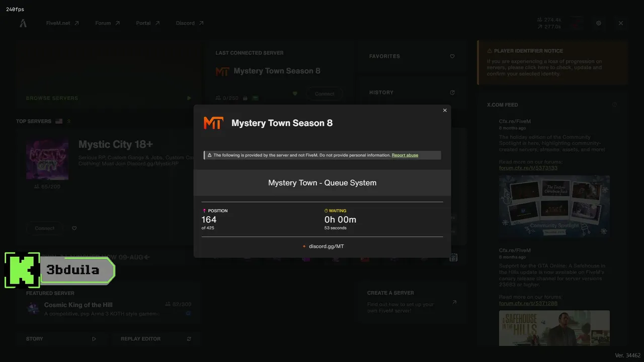Favorite the Mystic City 18+ server
Screen dimensions: 644x362
click(74, 228)
